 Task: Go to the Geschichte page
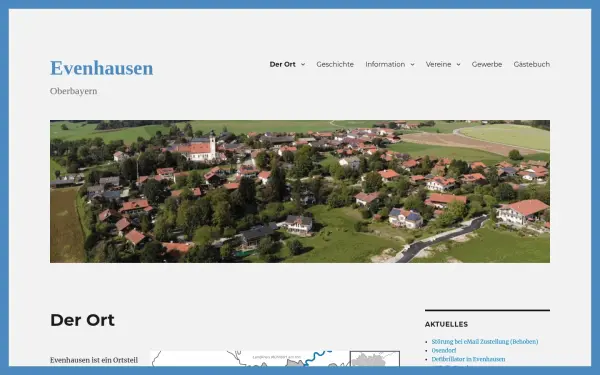(x=335, y=64)
